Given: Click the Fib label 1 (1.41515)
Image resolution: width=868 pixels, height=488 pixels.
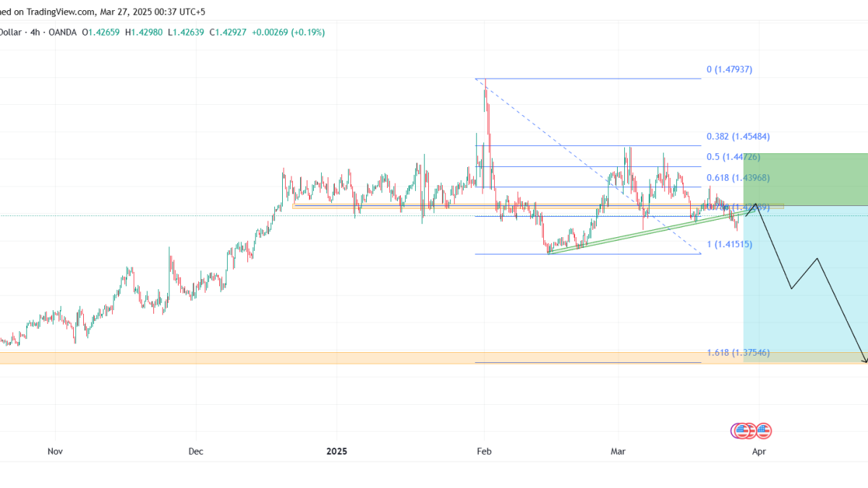Looking at the screenshot, I should click(729, 244).
